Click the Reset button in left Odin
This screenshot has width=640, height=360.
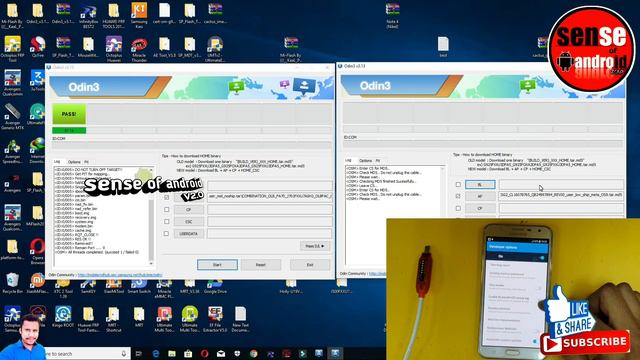261,265
